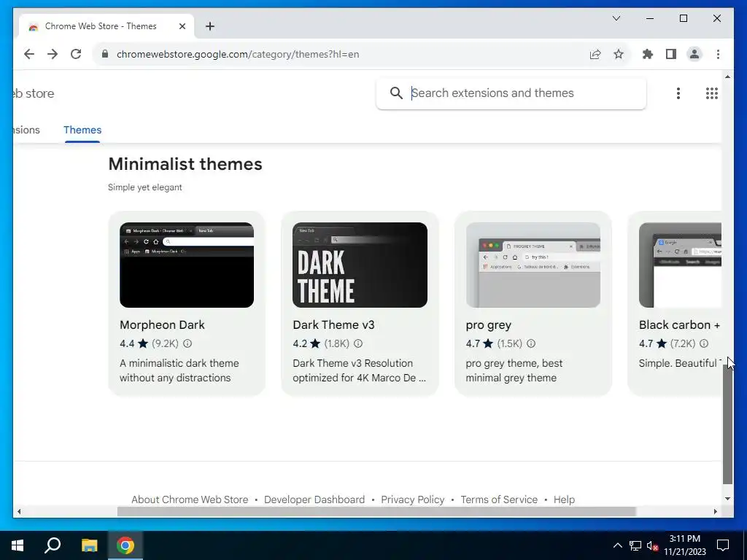Open the Dark Theme v3 preview image

click(x=360, y=265)
